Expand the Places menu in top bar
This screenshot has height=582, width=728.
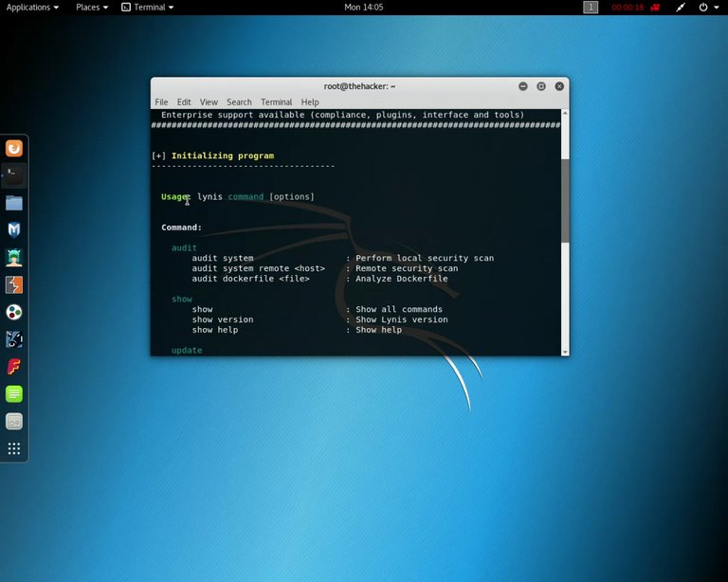(x=91, y=8)
